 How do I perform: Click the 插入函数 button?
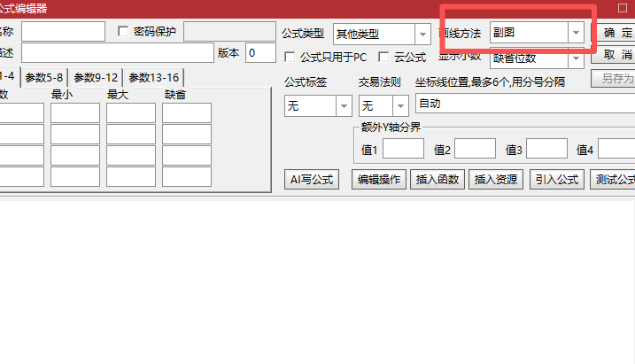point(438,180)
